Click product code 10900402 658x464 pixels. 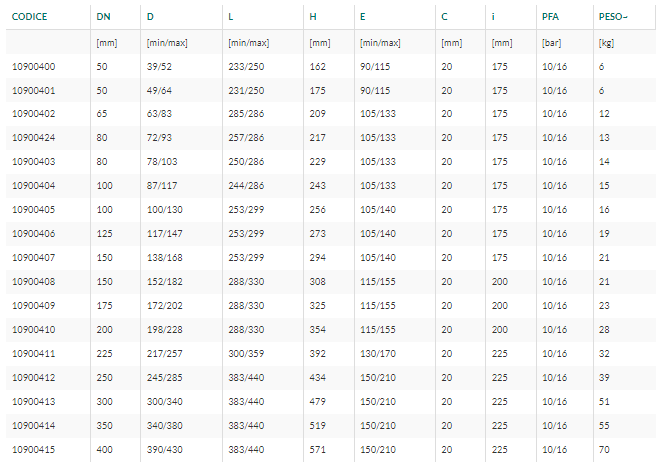34,114
